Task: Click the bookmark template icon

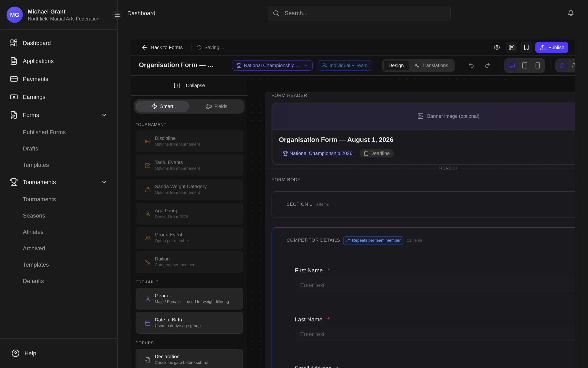Action: [x=526, y=47]
